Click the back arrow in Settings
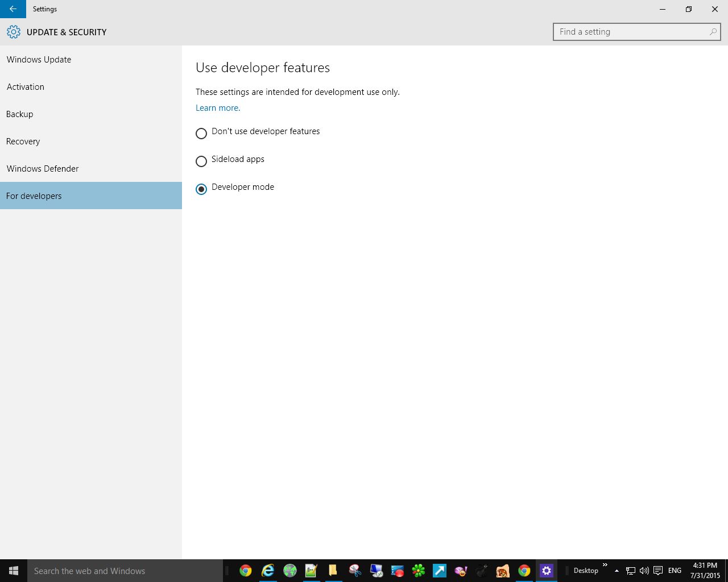The width and height of the screenshot is (728, 582). (x=13, y=9)
